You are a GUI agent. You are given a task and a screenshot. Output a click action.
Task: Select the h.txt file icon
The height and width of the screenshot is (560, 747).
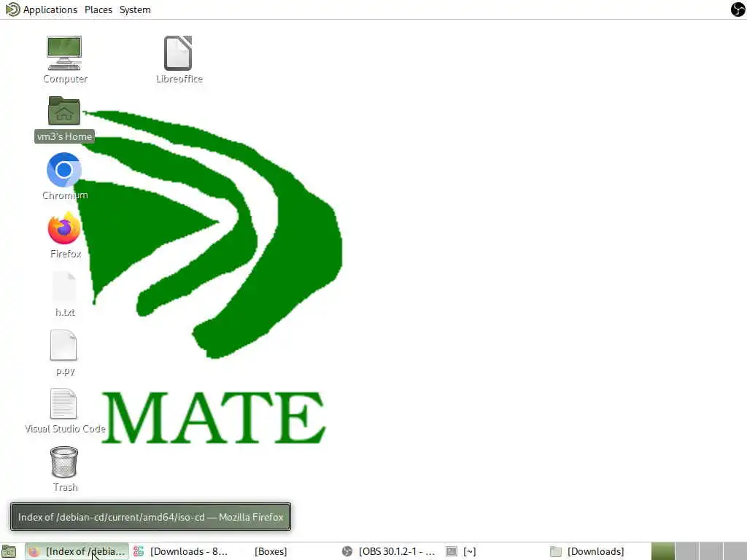click(64, 287)
